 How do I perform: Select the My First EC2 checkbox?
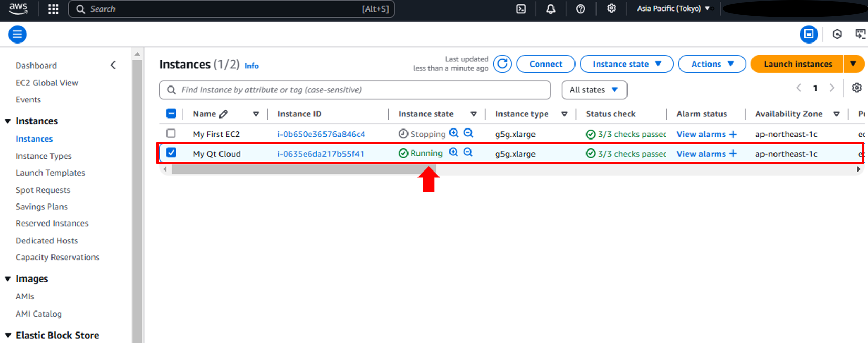(x=171, y=134)
